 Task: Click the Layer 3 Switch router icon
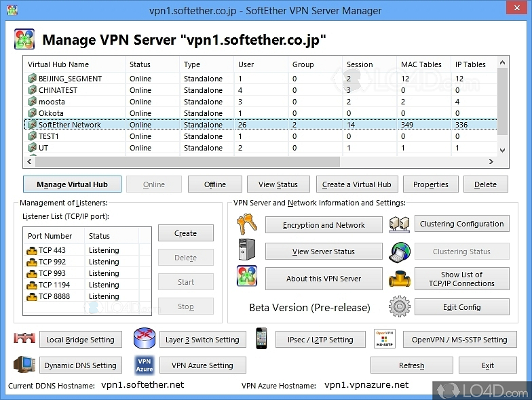pyautogui.click(x=143, y=339)
